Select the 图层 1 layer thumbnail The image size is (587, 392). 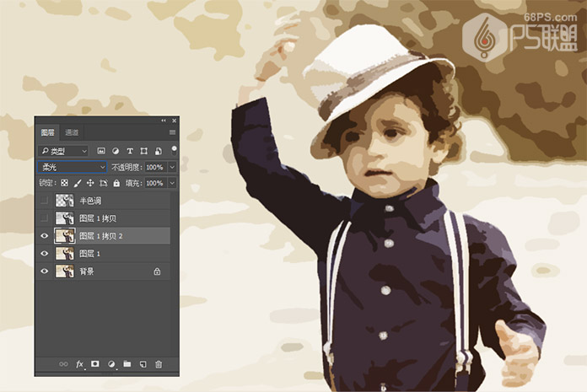pos(64,254)
